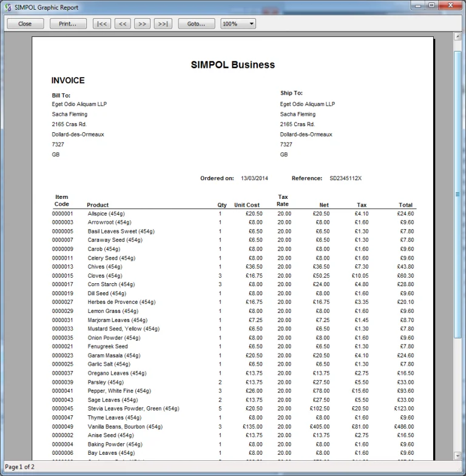Click the vertical scrollbar up arrow
This screenshot has width=466, height=476.
tap(458, 37)
